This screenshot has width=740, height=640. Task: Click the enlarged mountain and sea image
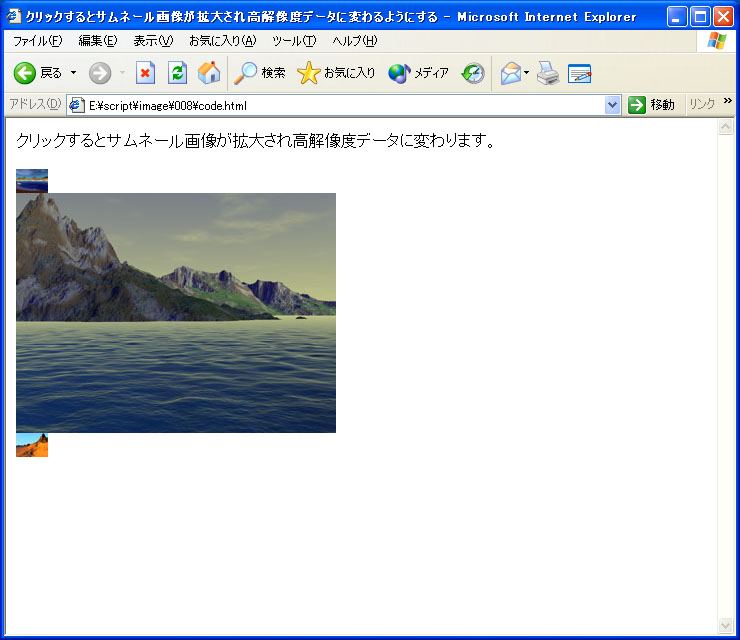coord(176,313)
